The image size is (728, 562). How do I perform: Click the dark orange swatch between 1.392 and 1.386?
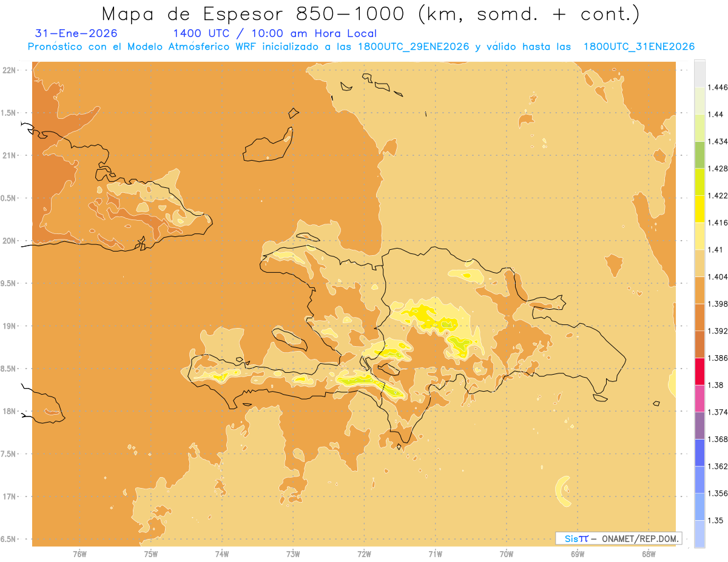coord(699,344)
